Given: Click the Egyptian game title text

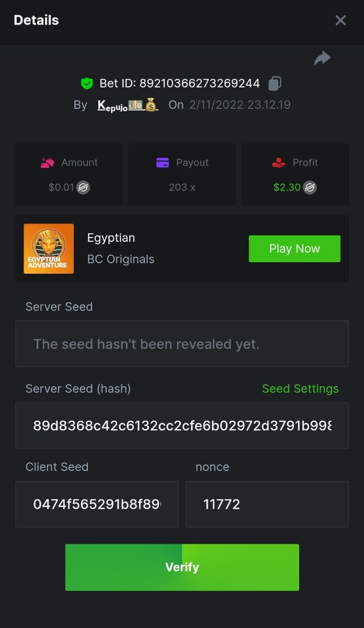Looking at the screenshot, I should click(x=111, y=238).
